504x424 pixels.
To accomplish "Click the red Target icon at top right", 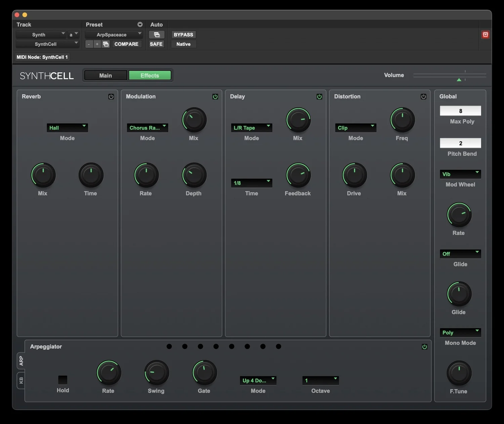I will click(485, 34).
